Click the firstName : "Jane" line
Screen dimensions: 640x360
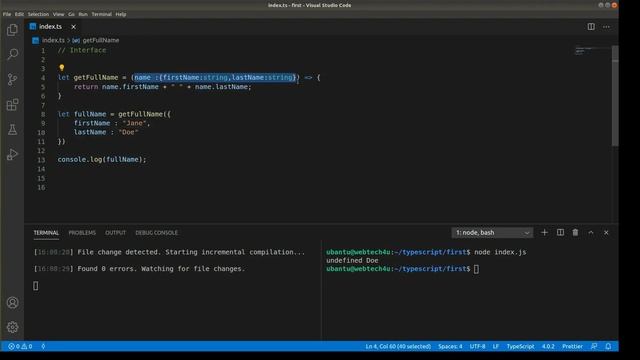click(x=112, y=123)
